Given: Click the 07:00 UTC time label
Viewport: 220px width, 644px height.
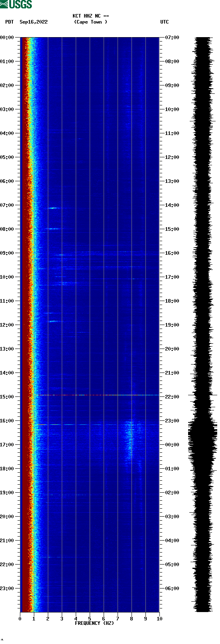Looking at the screenshot, I should 172,38.
